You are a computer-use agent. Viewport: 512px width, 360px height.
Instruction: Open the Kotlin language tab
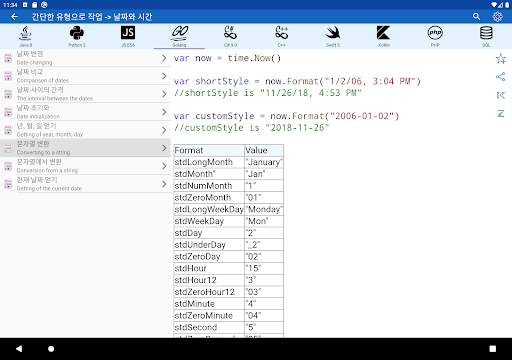pyautogui.click(x=384, y=36)
